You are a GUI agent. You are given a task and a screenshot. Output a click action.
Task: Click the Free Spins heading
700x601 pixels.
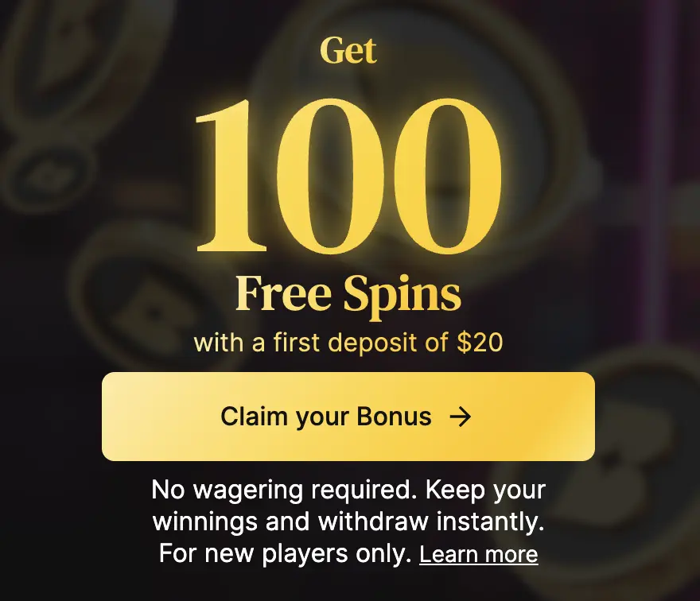348,294
